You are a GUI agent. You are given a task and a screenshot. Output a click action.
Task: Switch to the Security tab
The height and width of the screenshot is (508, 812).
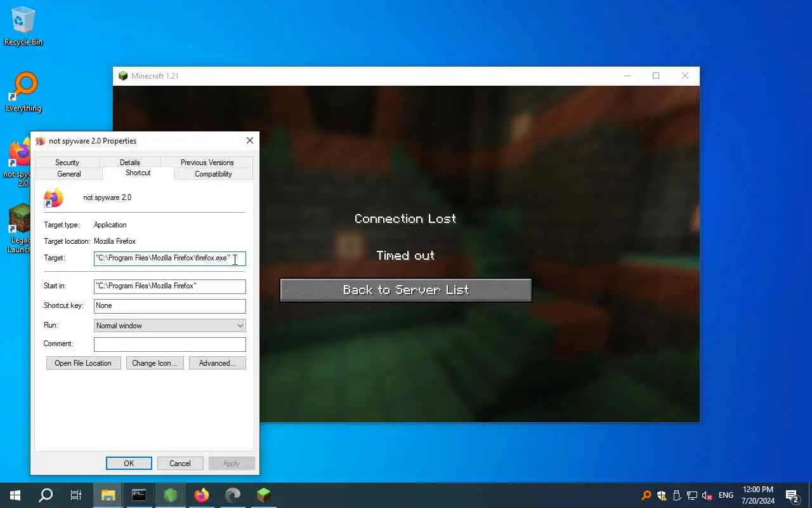(x=67, y=163)
